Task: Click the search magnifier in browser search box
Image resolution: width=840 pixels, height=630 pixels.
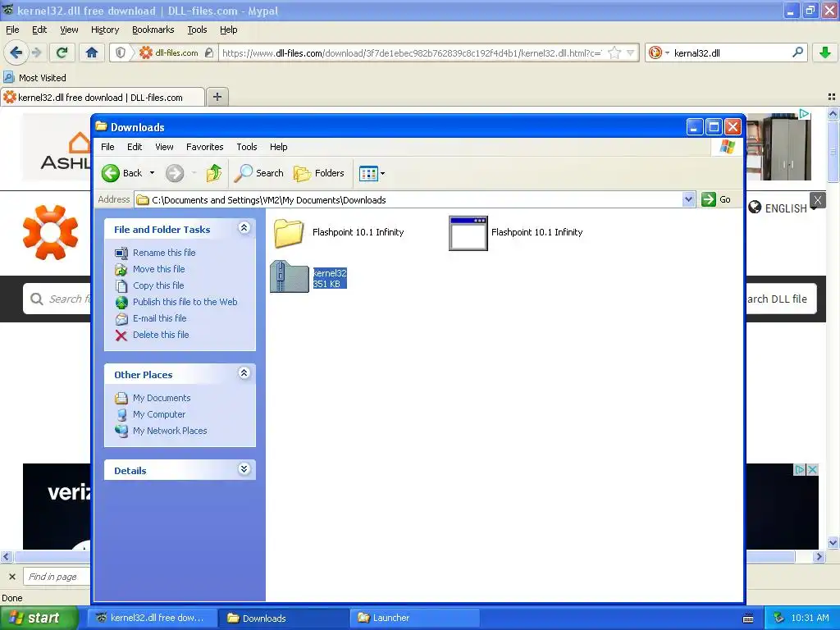Action: point(797,52)
